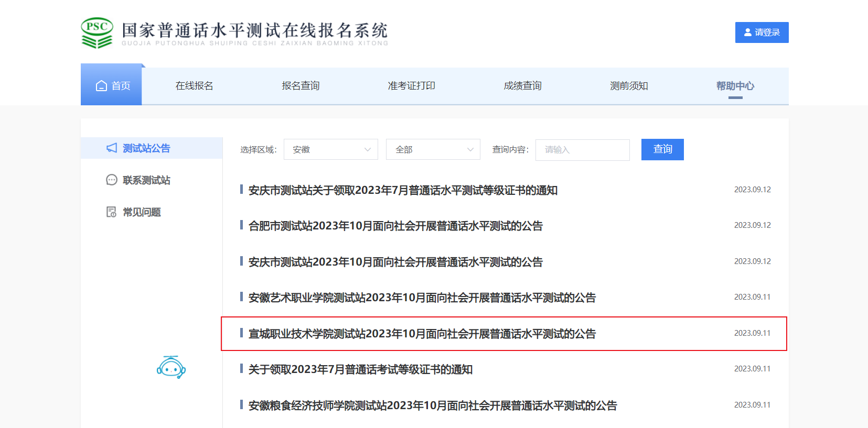Viewport: 868px width, 428px height.
Task: Open 成绩查询 tab
Action: coord(523,86)
